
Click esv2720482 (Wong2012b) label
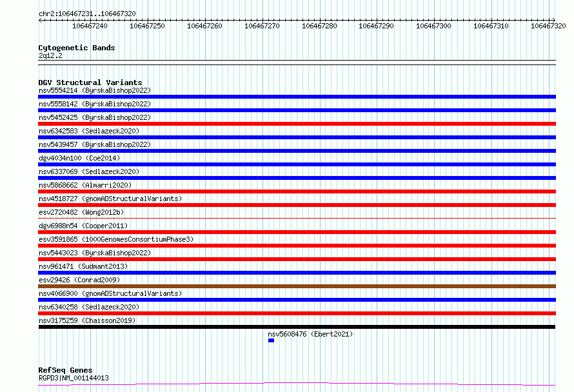[81, 212]
